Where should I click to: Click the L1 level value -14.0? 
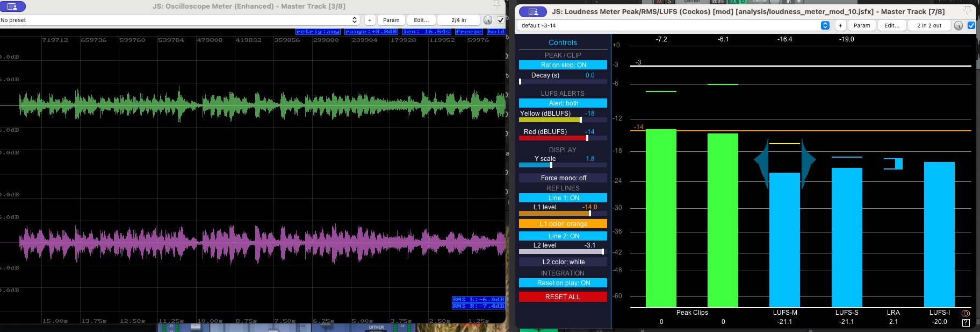589,207
